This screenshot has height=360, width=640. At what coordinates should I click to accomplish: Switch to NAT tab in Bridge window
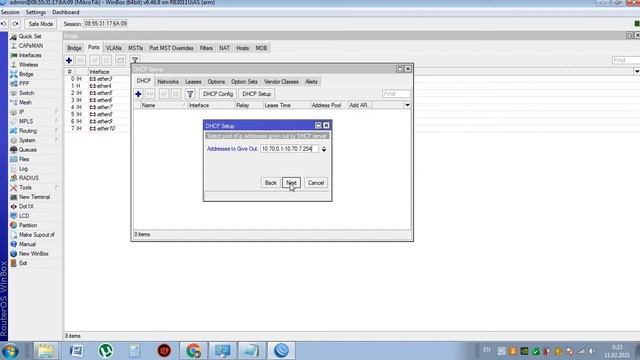pyautogui.click(x=224, y=48)
